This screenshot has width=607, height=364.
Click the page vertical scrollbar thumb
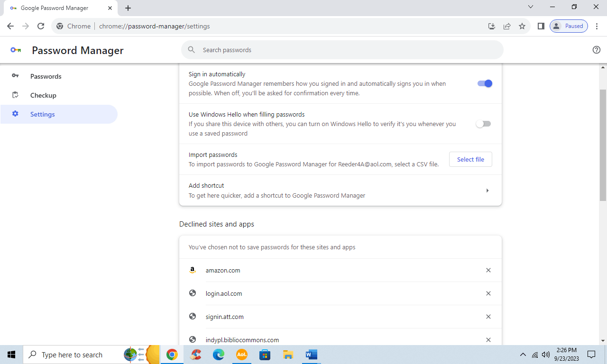603,145
